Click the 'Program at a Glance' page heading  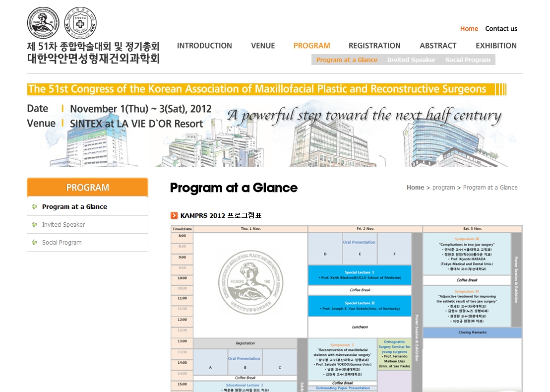[x=234, y=188]
